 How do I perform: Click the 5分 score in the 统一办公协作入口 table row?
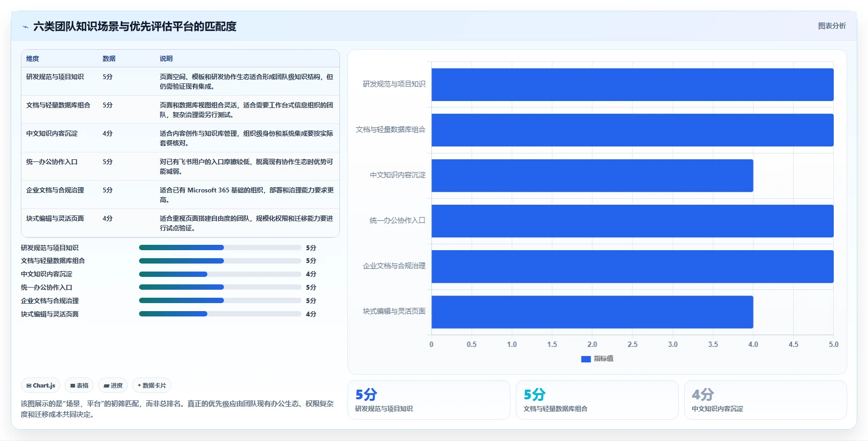pyautogui.click(x=107, y=162)
